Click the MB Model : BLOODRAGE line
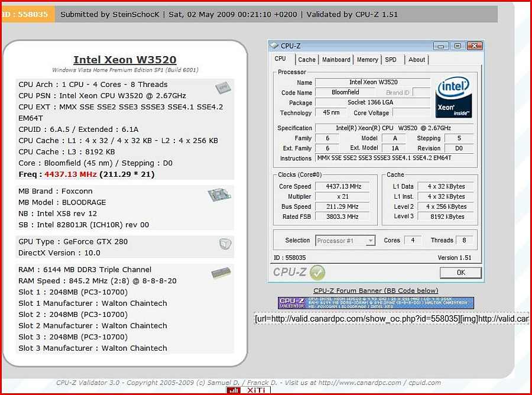Image resolution: width=532 pixels, height=395 pixels. 62,203
